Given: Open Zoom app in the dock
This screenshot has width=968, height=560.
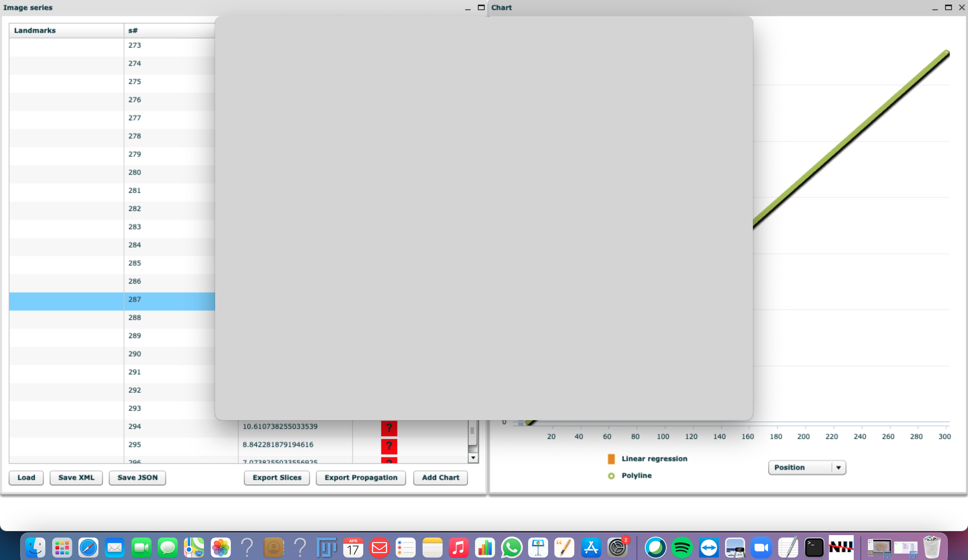Looking at the screenshot, I should point(761,548).
